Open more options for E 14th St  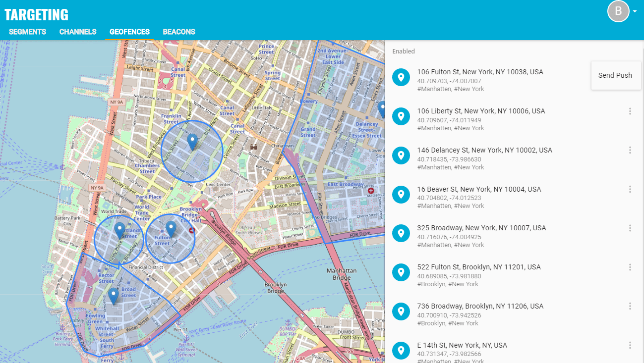[630, 345]
